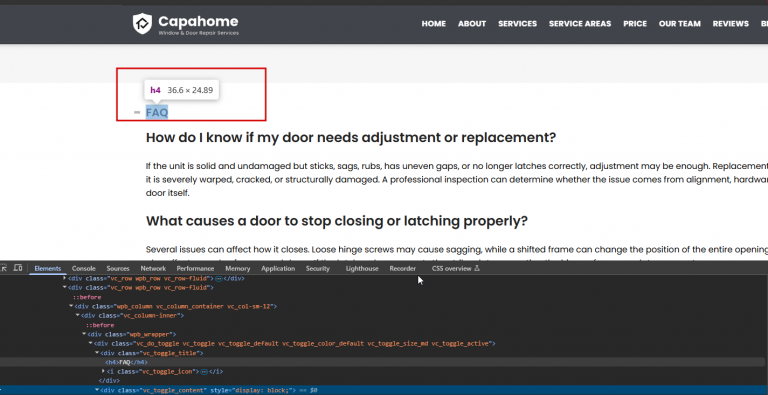Collapse the wpb_column vc_column_container node
Viewport: 768px width, 395px height.
point(72,306)
